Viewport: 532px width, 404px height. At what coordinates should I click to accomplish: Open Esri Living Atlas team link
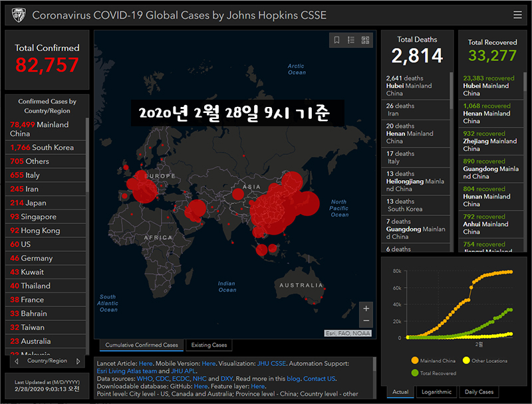pos(126,371)
